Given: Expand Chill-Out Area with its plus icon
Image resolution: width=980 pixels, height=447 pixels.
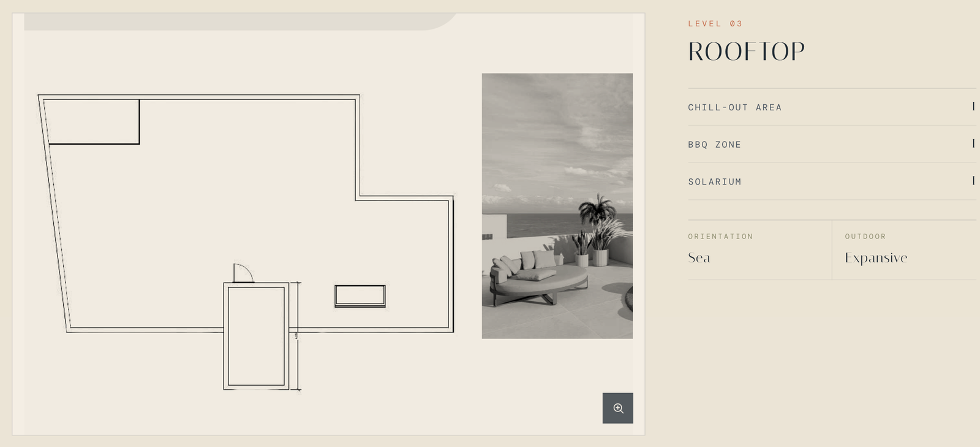Looking at the screenshot, I should [x=973, y=107].
